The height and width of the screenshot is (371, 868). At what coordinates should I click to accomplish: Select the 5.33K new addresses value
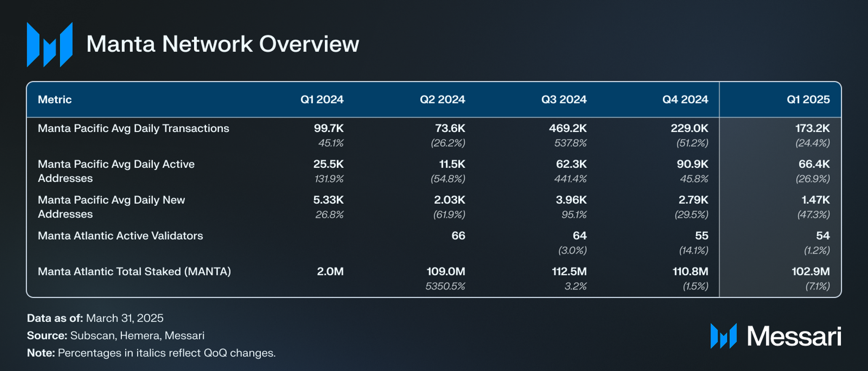328,200
